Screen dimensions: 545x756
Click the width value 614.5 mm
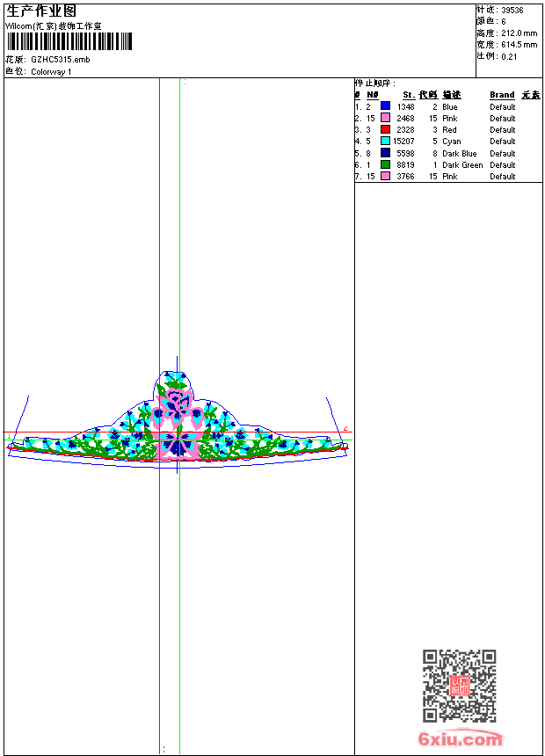tap(519, 44)
